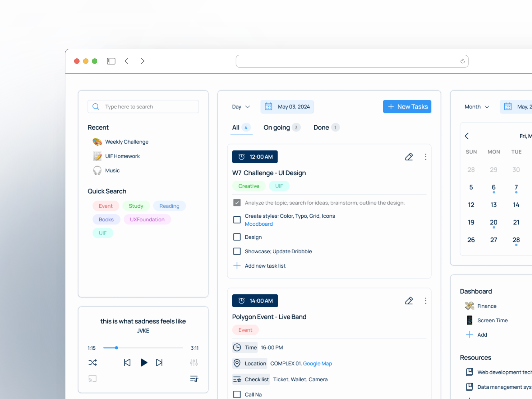Select May 28 in the calendar
The height and width of the screenshot is (399, 532).
point(516,240)
